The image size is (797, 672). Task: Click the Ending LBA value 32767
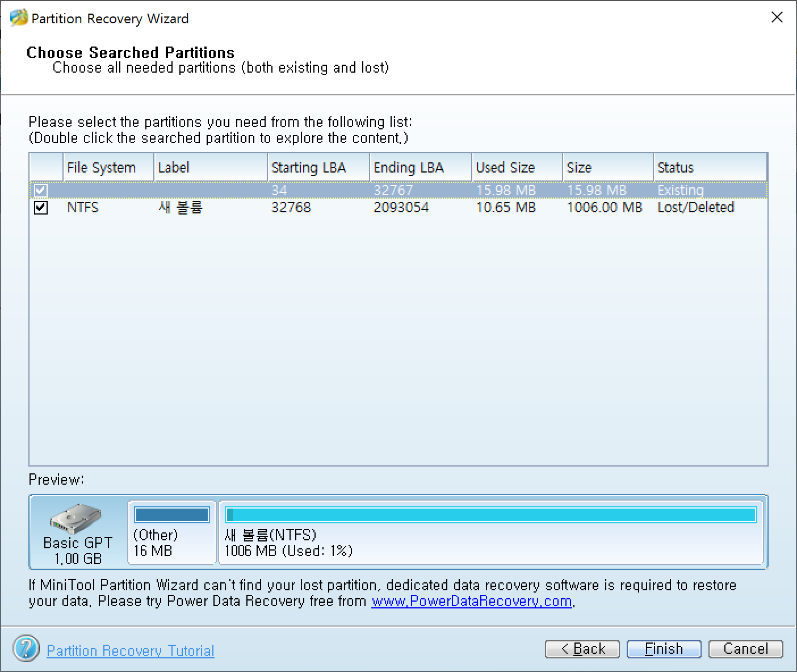point(393,190)
